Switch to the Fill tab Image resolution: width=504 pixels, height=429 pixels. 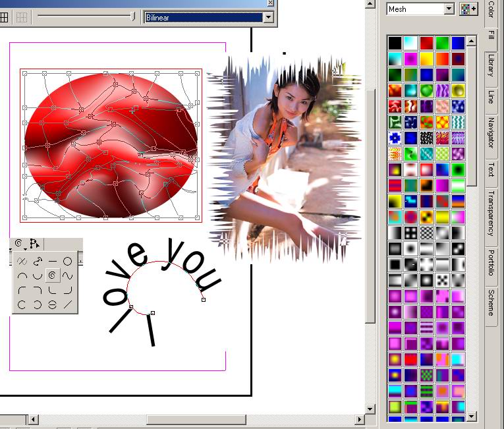tap(491, 35)
